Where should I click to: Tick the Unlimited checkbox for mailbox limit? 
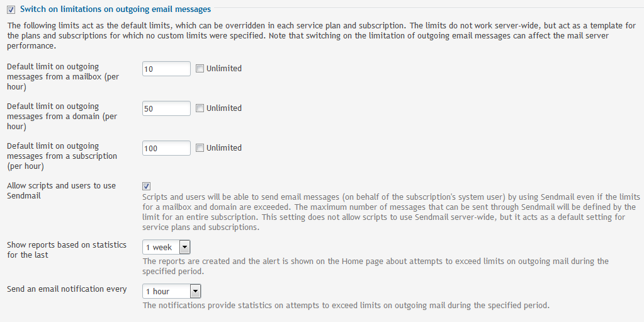(200, 69)
